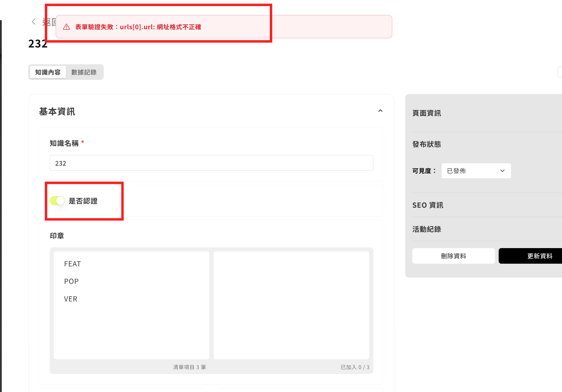Expand the SEO 資訊 section
Viewport: 562px width, 392px height.
tap(428, 205)
